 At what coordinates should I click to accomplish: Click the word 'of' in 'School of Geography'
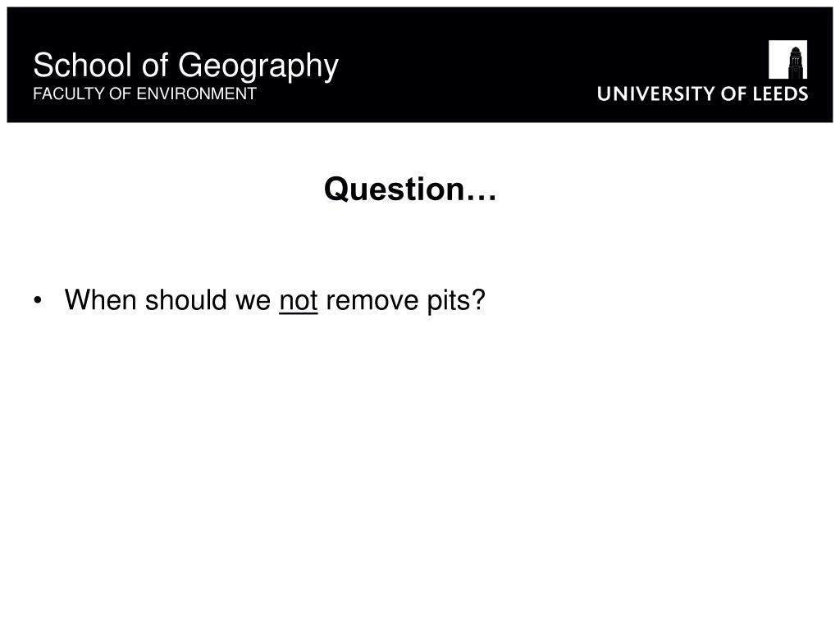click(x=155, y=66)
